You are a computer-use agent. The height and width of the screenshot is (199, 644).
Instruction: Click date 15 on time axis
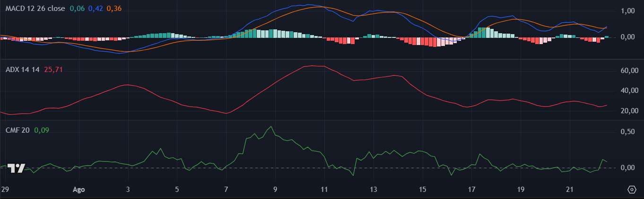click(x=423, y=190)
